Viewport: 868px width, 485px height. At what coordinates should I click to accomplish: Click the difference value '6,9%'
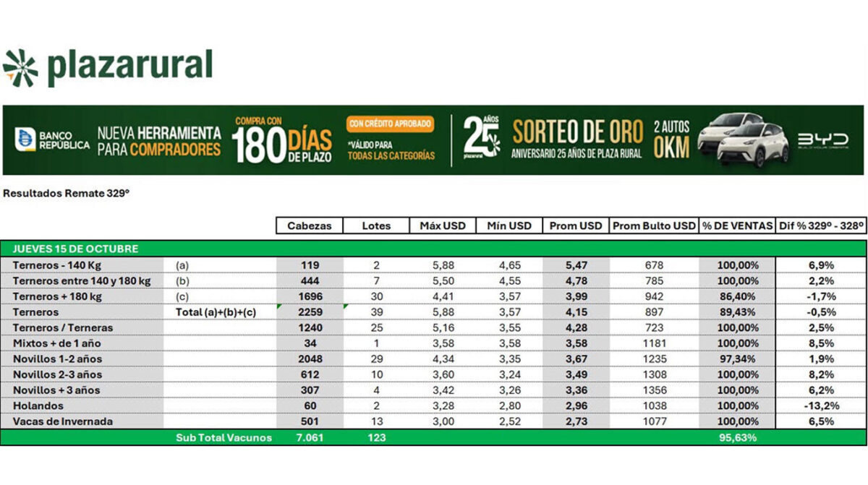click(821, 265)
